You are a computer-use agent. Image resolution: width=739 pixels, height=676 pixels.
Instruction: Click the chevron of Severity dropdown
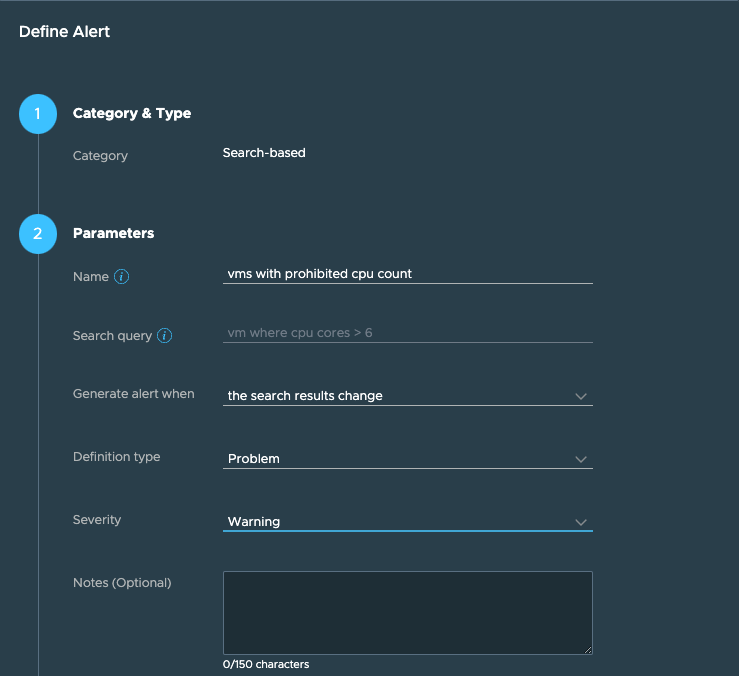pos(581,522)
